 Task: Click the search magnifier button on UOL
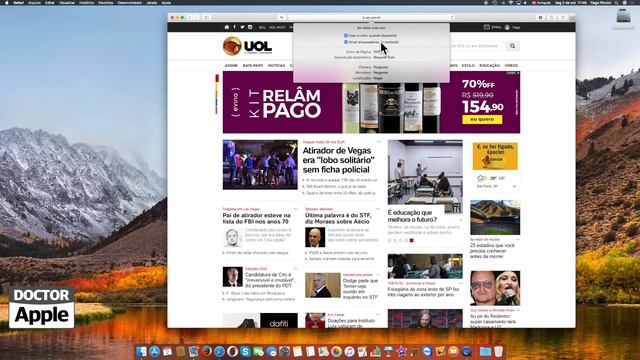(513, 46)
